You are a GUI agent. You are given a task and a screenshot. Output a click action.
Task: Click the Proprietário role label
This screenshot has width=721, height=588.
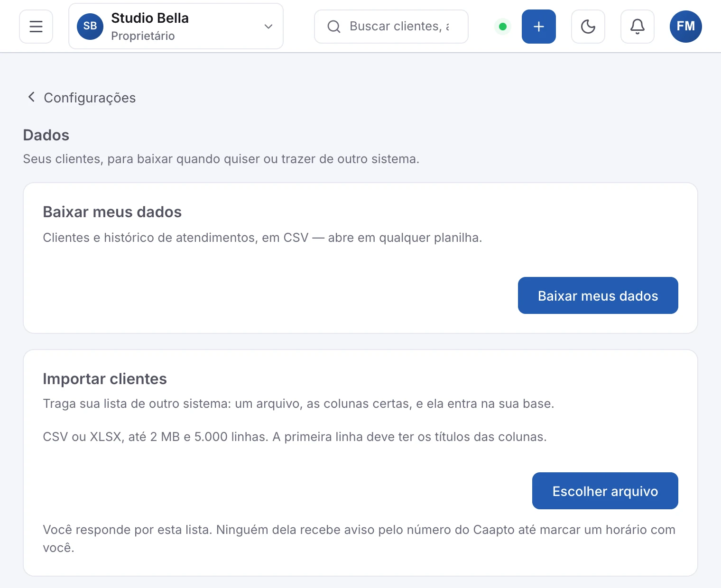[143, 36]
